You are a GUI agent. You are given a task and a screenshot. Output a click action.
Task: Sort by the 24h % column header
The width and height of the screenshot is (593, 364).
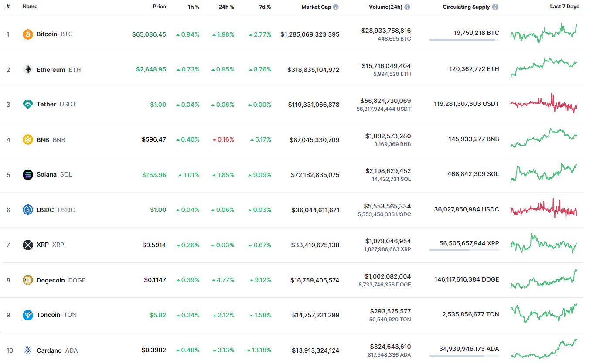[x=226, y=7]
